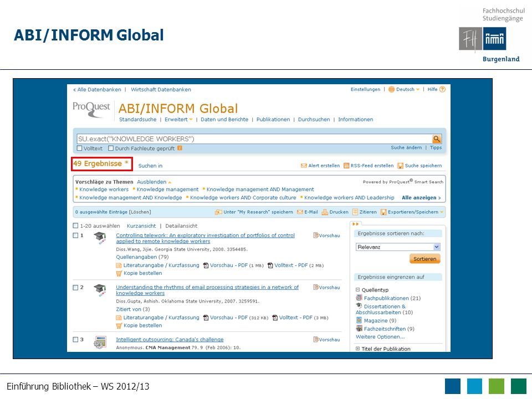
Task: Open the Tipps link
Action: 436,147
